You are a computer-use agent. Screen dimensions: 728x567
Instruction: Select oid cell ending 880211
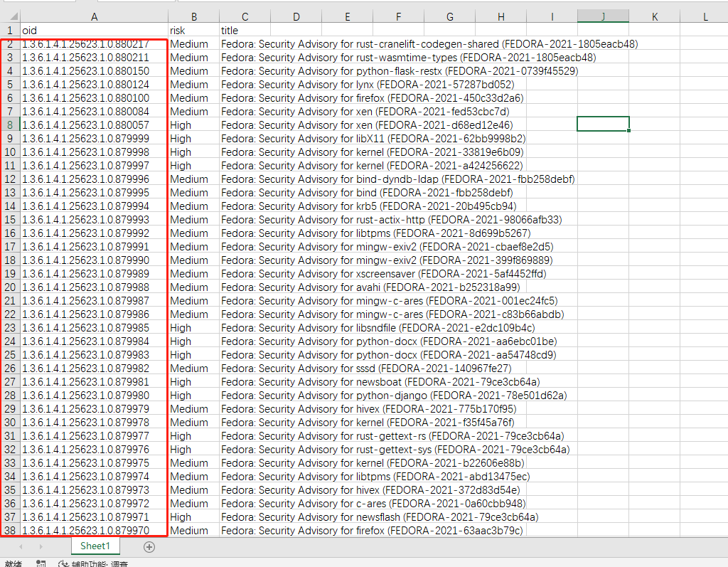(x=95, y=57)
